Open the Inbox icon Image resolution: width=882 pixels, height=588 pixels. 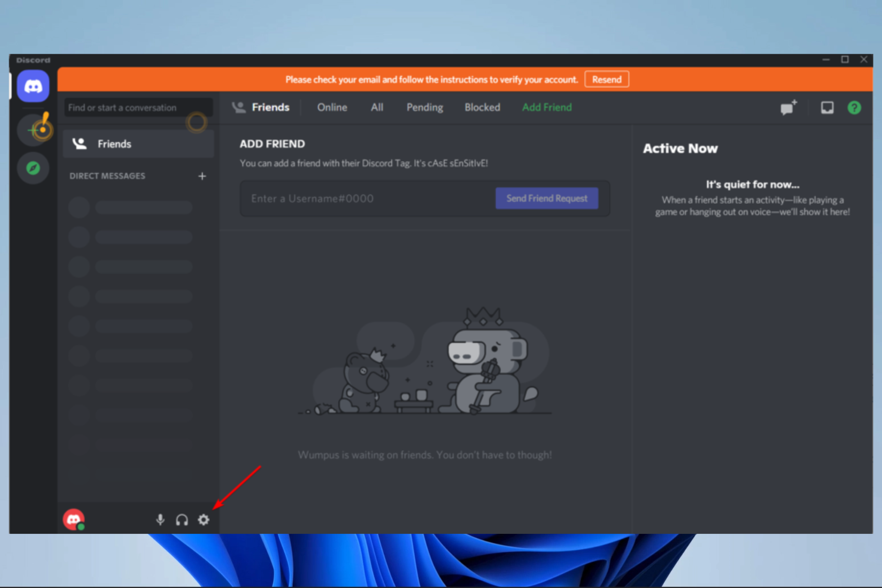827,107
